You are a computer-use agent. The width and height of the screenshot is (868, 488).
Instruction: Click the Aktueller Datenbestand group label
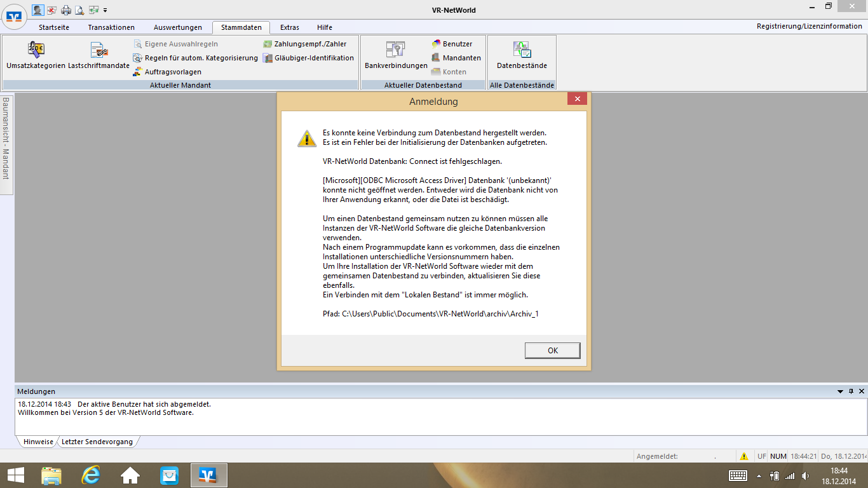coord(423,85)
